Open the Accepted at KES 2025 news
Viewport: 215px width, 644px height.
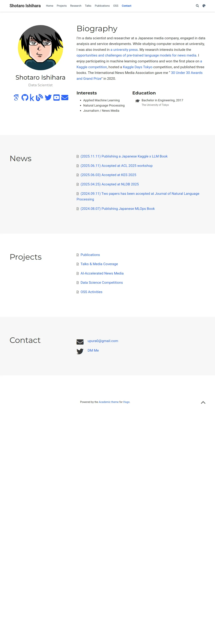tap(108, 175)
